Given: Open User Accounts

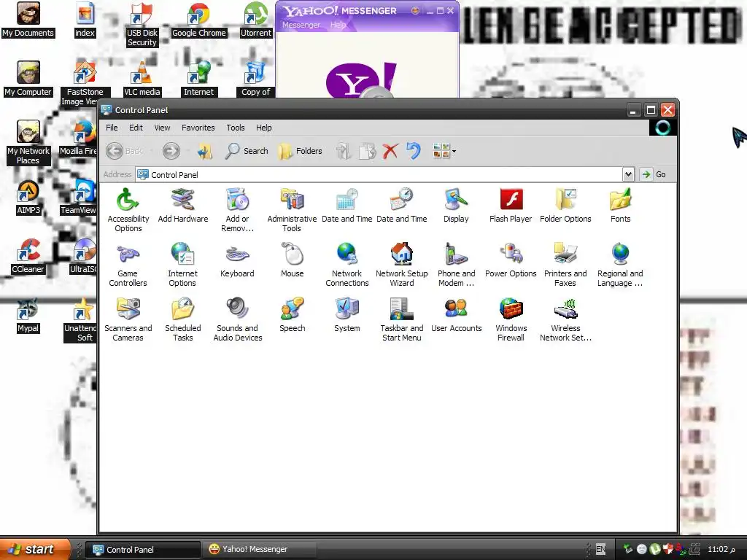Looking at the screenshot, I should (x=456, y=315).
